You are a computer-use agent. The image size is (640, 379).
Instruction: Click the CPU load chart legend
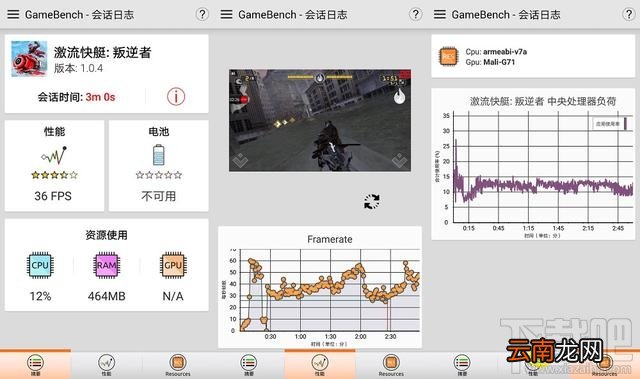(610, 124)
